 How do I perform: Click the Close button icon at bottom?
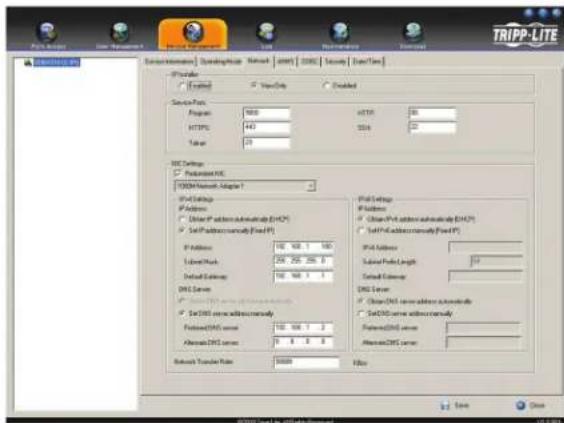[x=520, y=405]
